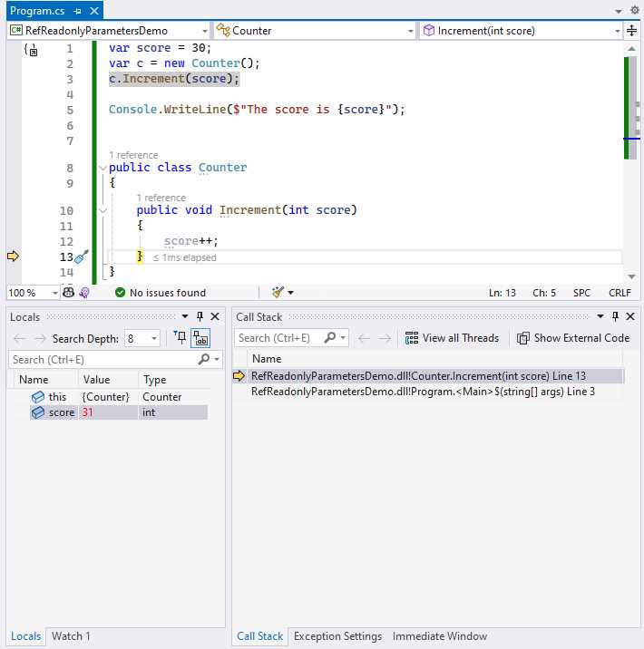644x649 pixels.
Task: Click the Ch: 5 character indicator
Action: [544, 293]
